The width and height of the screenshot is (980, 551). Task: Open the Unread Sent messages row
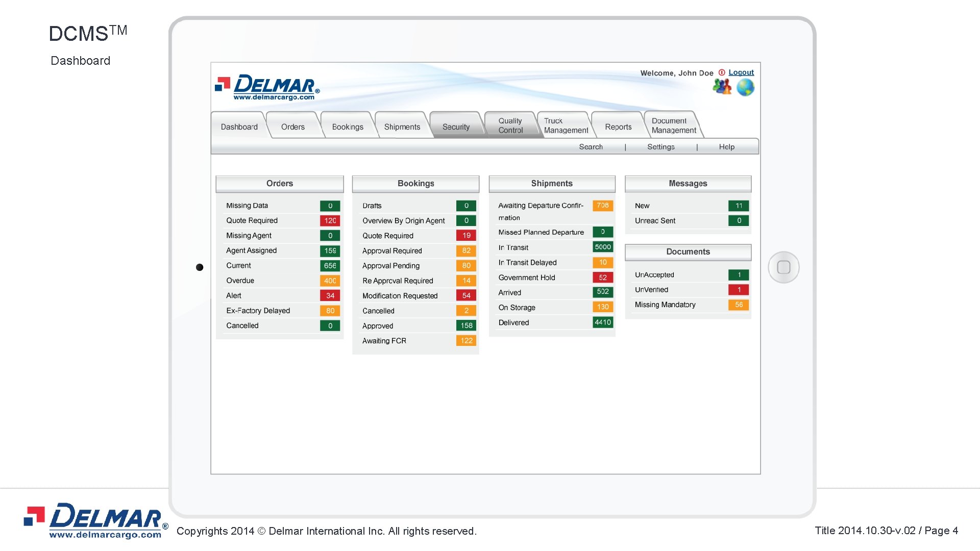(x=691, y=221)
